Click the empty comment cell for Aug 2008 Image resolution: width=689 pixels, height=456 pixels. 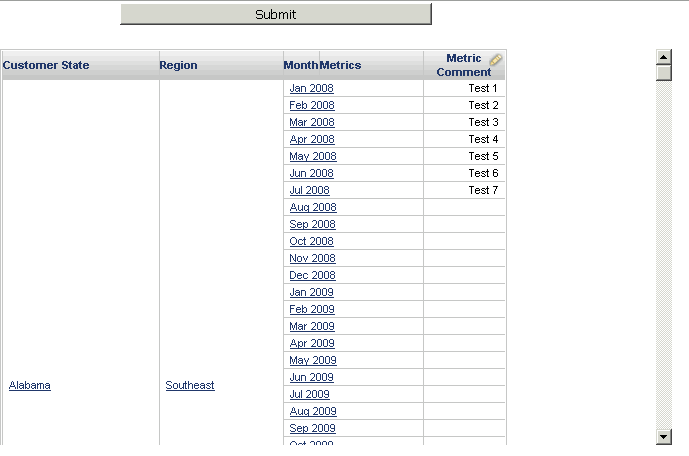(465, 207)
